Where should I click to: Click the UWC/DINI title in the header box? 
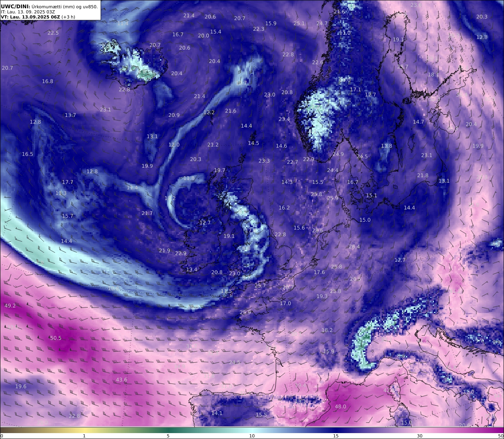tap(15, 6)
